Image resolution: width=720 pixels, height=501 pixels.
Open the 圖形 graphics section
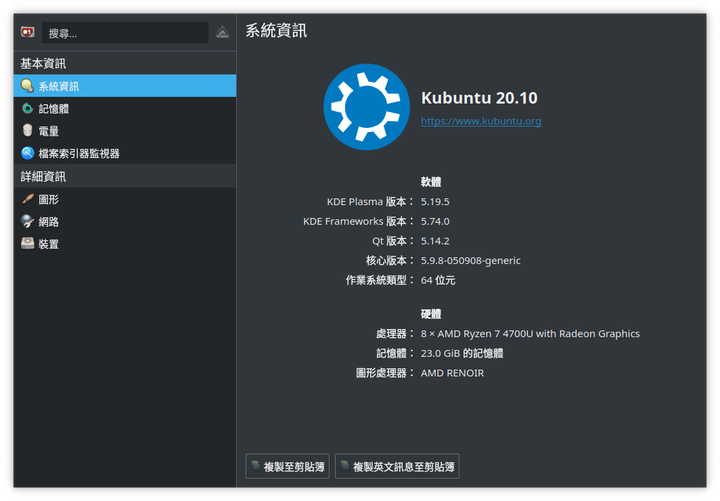click(125, 199)
